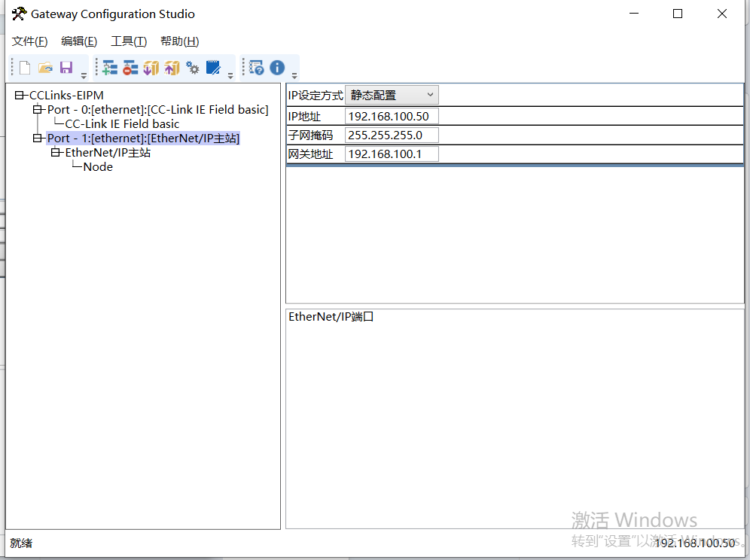This screenshot has height=560, width=750.
Task: Save configuration with purple floppy disk icon
Action: [66, 68]
